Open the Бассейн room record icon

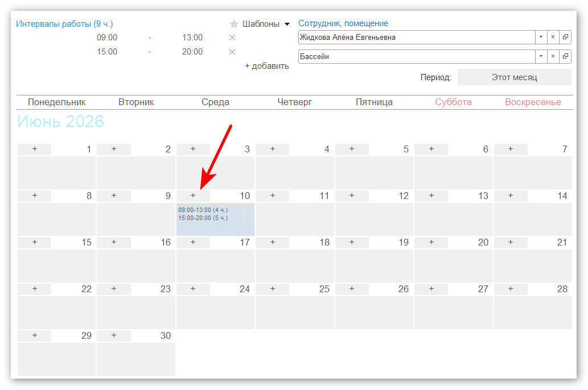click(565, 56)
